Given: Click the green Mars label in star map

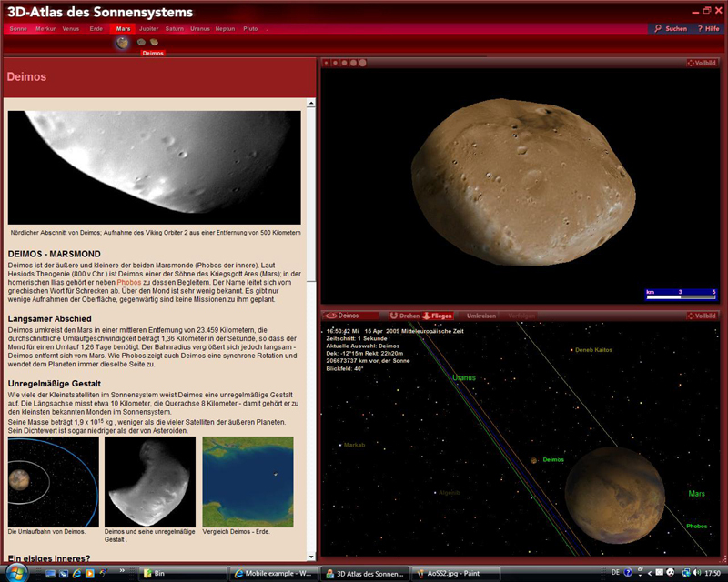Looking at the screenshot, I should point(696,494).
